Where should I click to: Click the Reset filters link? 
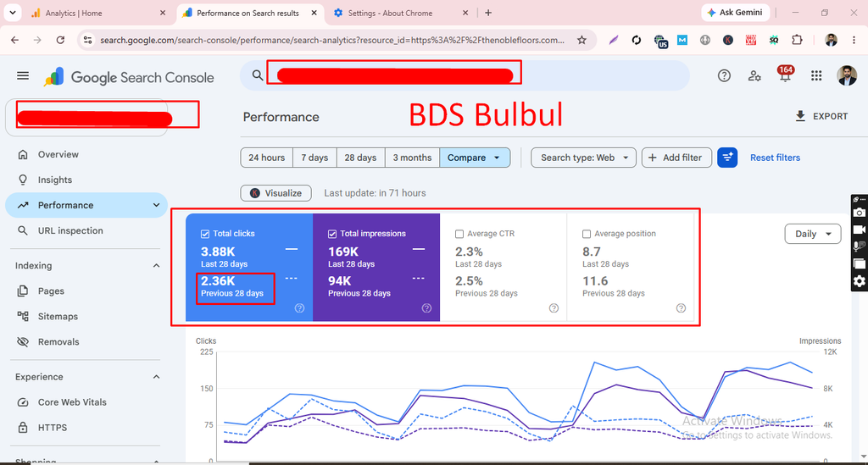coord(775,158)
